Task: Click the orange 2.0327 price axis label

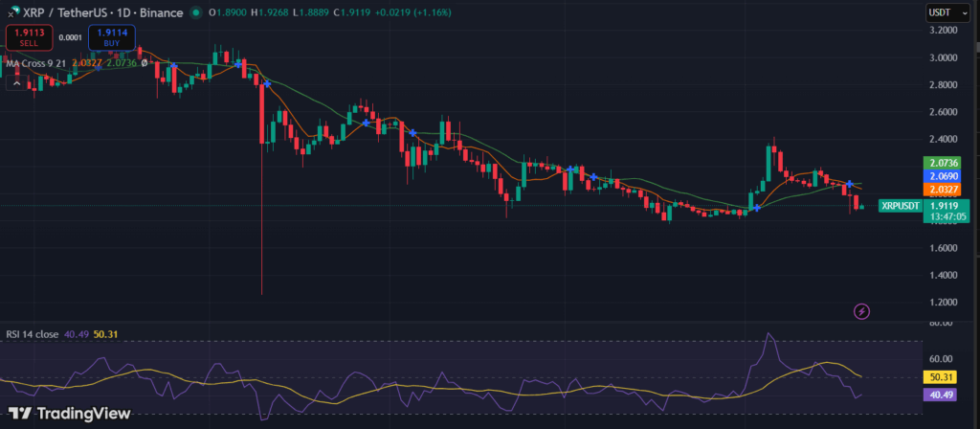Action: [x=940, y=189]
